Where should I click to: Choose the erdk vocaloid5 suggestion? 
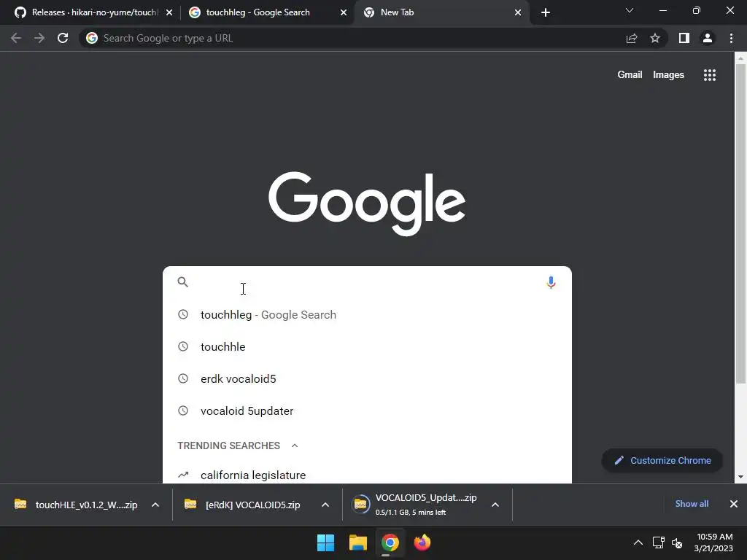coord(367,378)
